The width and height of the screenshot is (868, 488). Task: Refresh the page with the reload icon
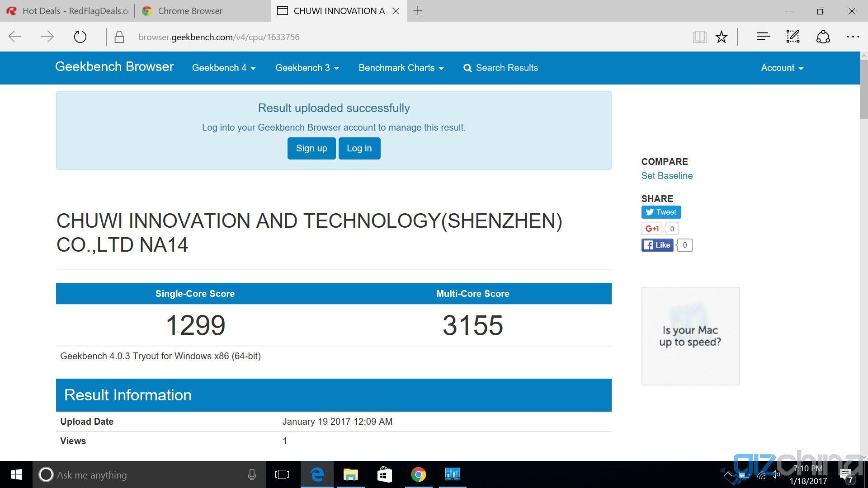point(80,37)
